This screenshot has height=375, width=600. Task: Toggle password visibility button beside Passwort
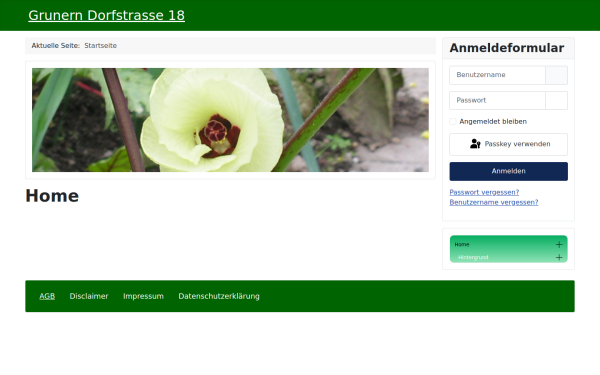pos(556,101)
